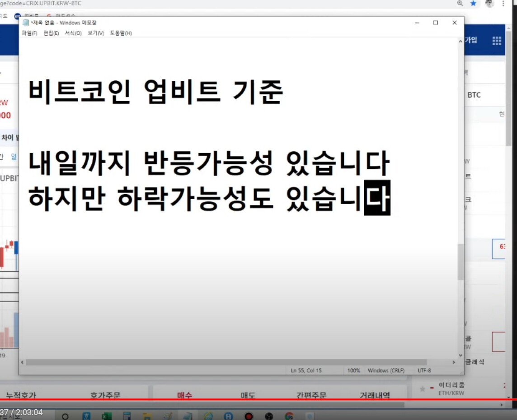Open the 호가주문 tab on Upbit
Screen dimensions: 517x420
pos(105,395)
